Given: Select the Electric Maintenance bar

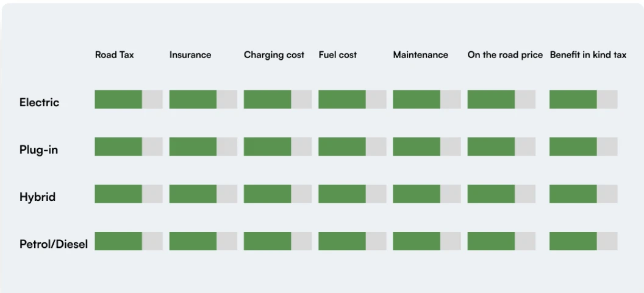Looking at the screenshot, I should (x=426, y=99).
